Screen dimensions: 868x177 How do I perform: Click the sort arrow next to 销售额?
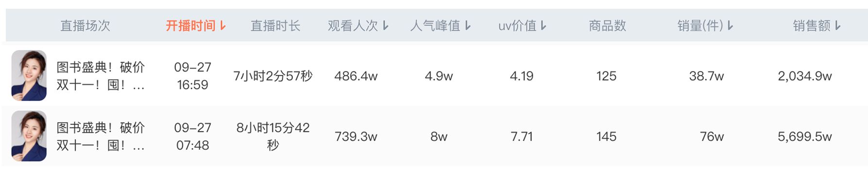838,26
